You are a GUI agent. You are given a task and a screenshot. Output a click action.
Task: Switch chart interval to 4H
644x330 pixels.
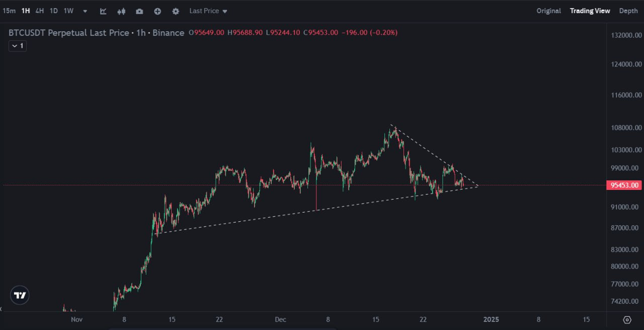click(40, 10)
